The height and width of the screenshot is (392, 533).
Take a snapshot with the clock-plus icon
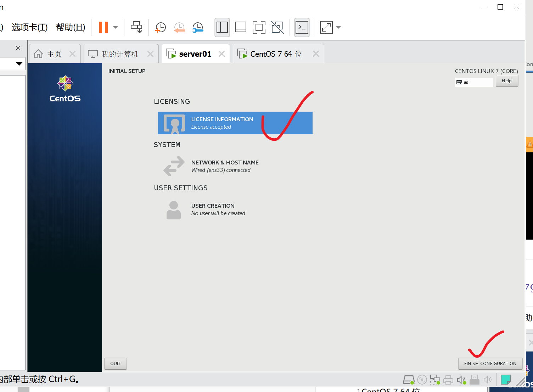point(161,27)
